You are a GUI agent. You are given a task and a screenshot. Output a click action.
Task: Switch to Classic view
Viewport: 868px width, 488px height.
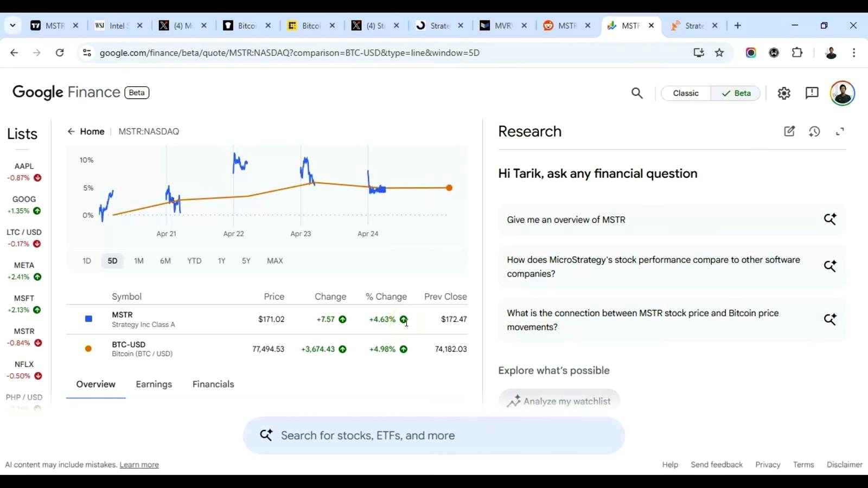tap(686, 93)
